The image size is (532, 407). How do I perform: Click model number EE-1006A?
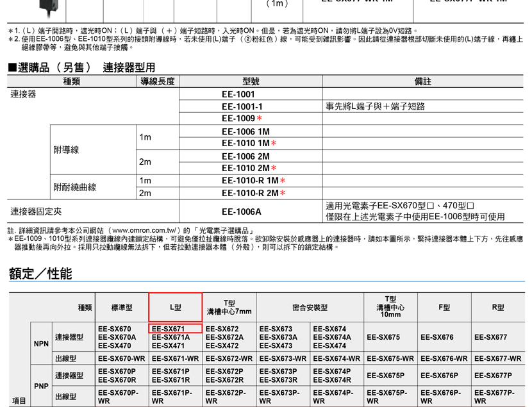(x=242, y=212)
